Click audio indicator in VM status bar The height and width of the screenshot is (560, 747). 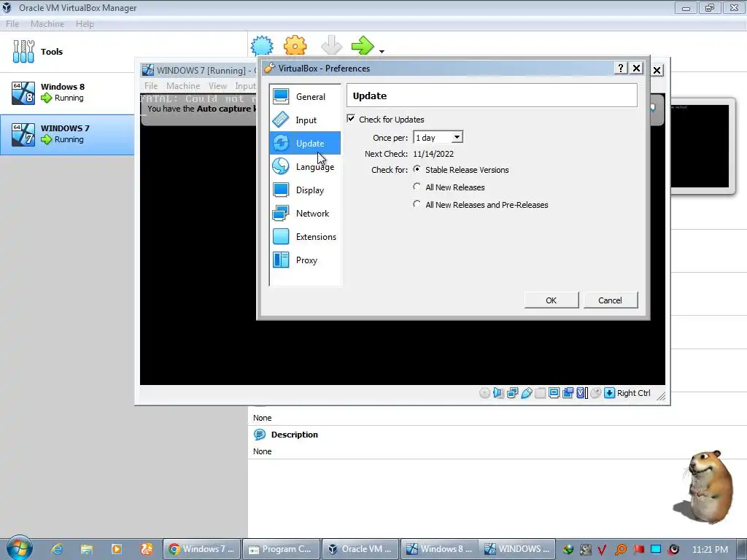pos(498,393)
